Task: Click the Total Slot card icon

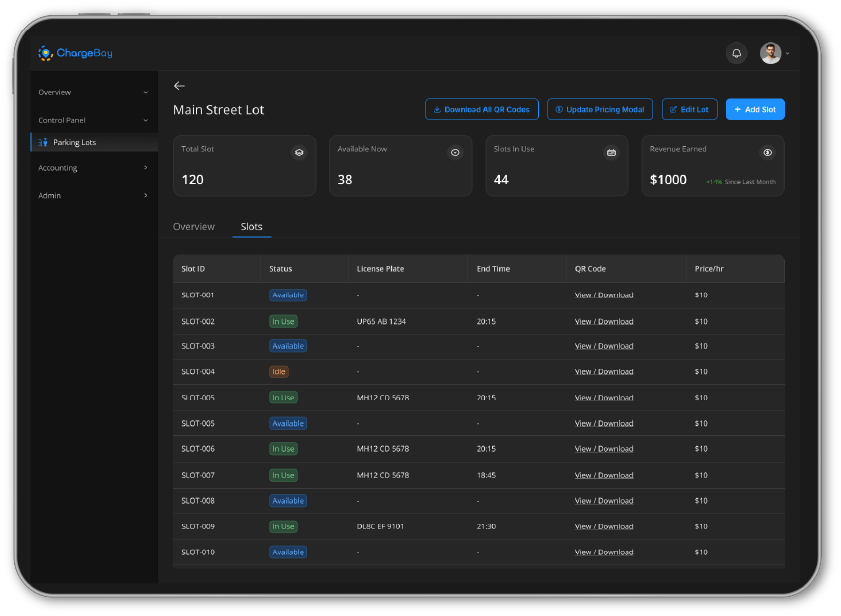Action: (298, 153)
